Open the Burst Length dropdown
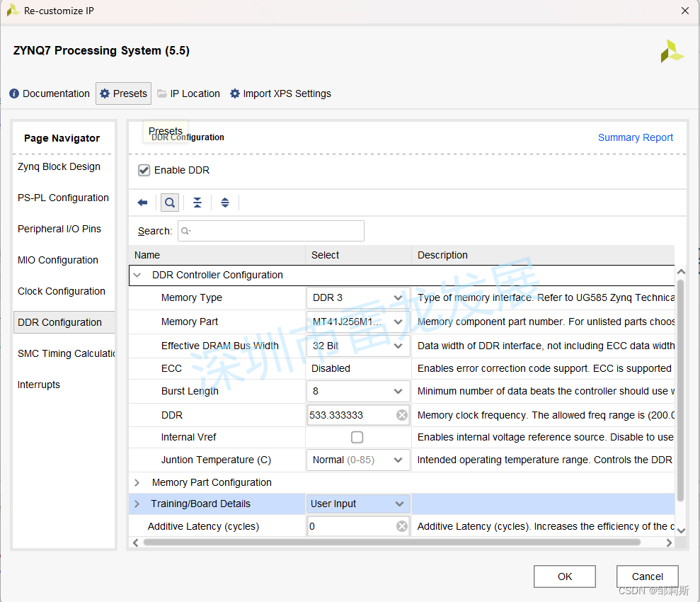700x602 pixels. point(358,391)
